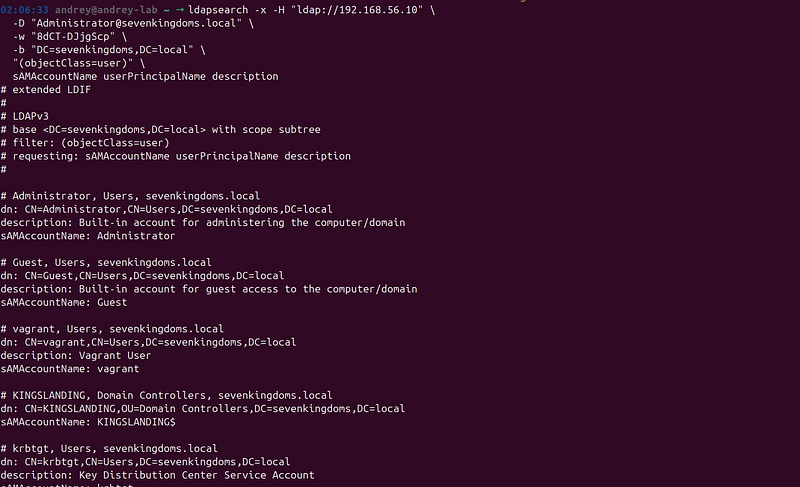800x487 pixels.
Task: Click the dn: CN=KINGSLANDING entry line
Action: click(x=203, y=408)
